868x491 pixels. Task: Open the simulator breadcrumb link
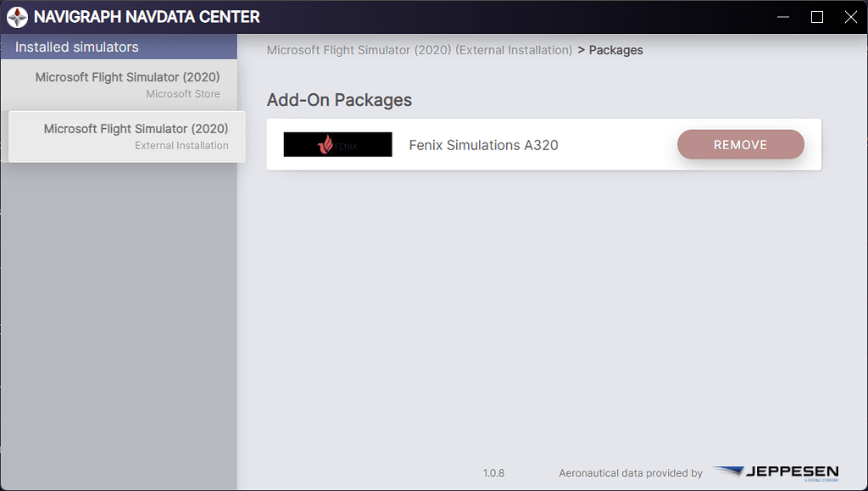point(420,50)
